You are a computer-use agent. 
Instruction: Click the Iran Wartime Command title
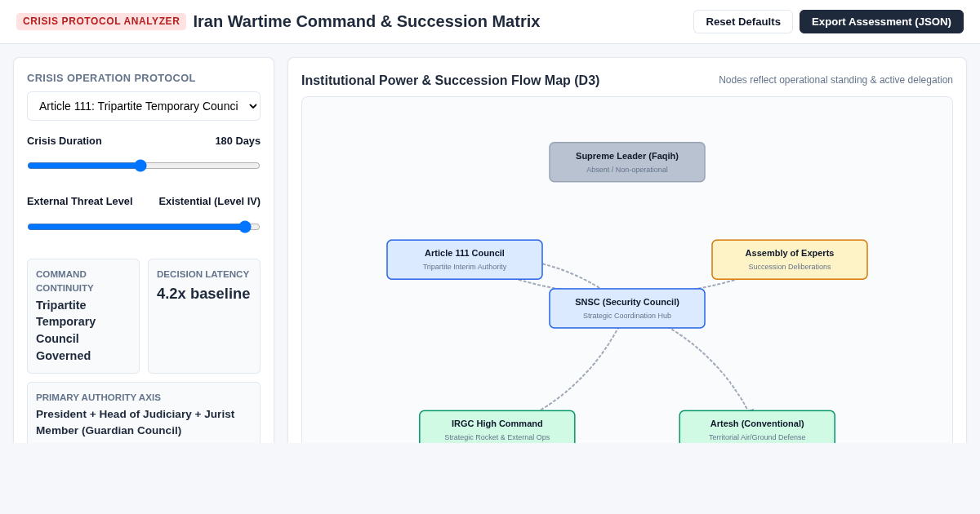(367, 21)
